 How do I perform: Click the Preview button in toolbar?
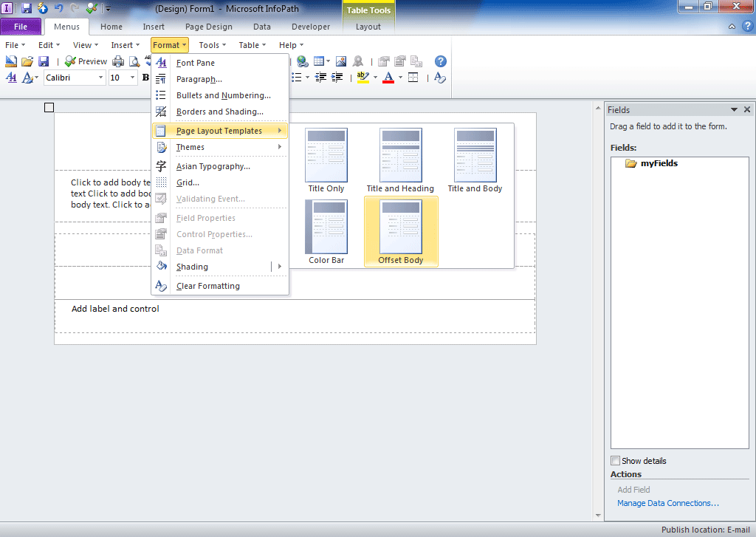coord(86,61)
